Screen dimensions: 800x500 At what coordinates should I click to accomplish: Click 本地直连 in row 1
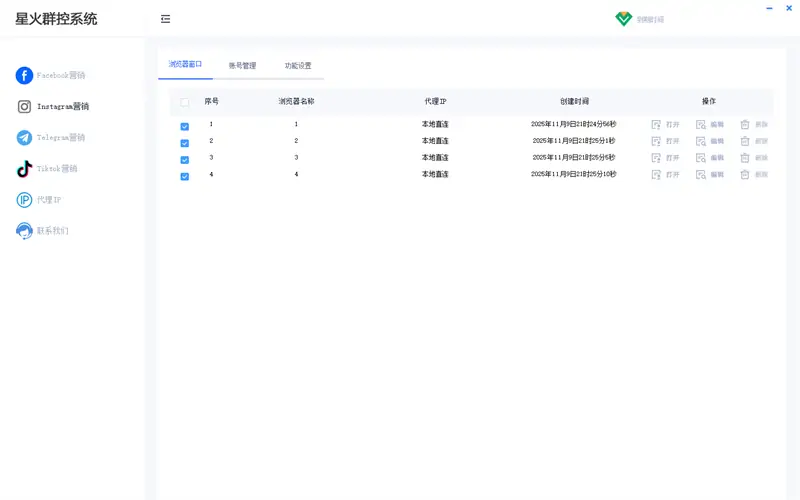point(435,124)
